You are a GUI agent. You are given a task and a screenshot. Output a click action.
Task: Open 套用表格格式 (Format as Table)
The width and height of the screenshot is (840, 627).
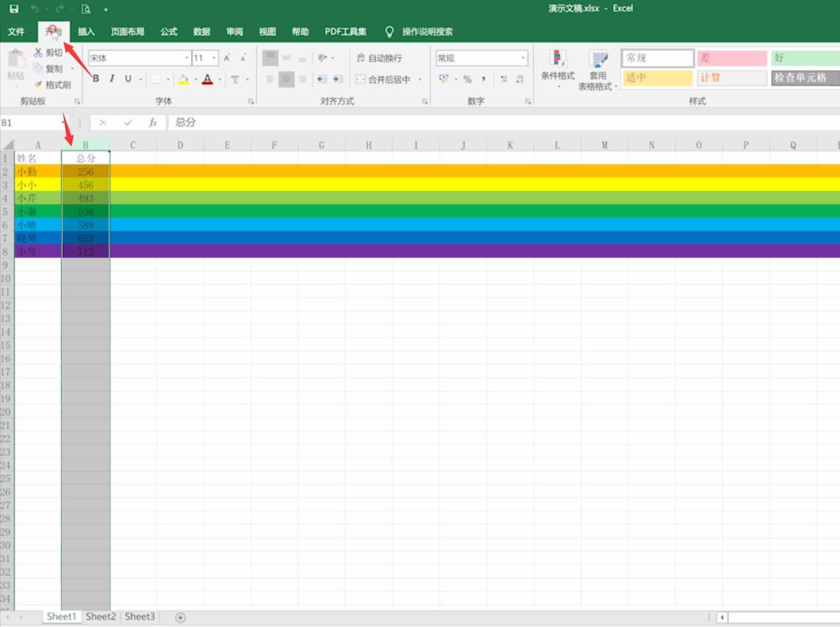click(x=598, y=70)
